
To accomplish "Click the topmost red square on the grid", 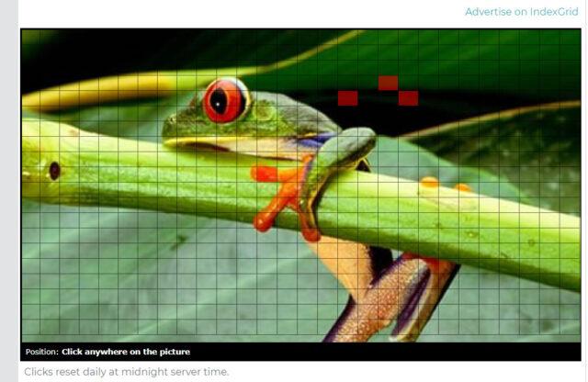I will (388, 83).
